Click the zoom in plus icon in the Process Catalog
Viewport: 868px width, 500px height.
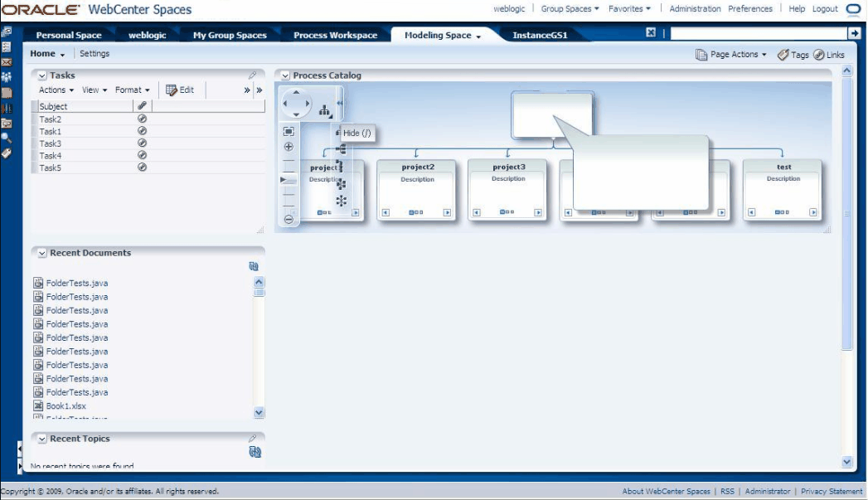coord(289,147)
